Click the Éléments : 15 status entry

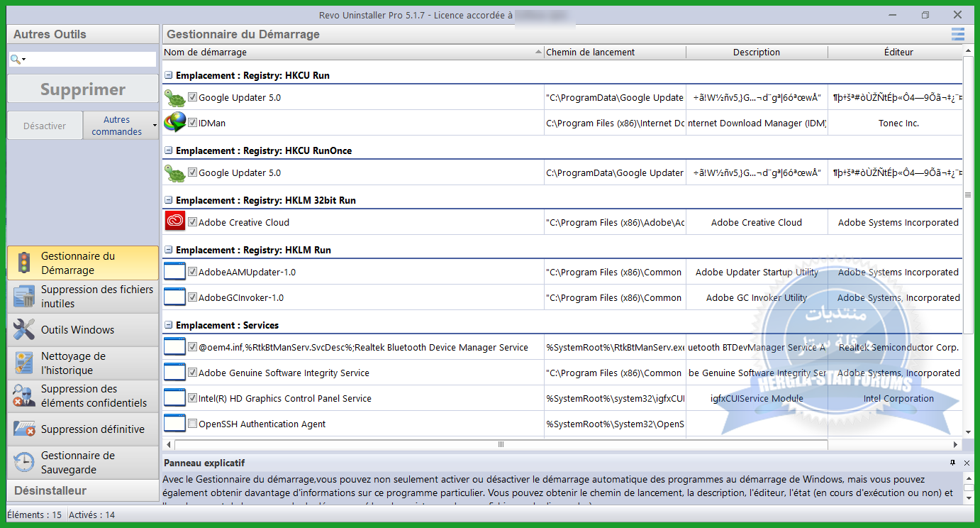[35, 515]
